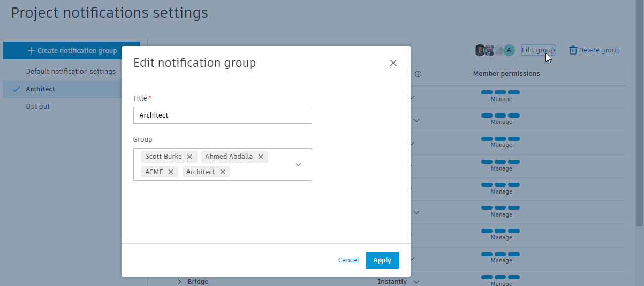The width and height of the screenshot is (644, 286).
Task: Click the Delete group trash icon
Action: click(573, 50)
